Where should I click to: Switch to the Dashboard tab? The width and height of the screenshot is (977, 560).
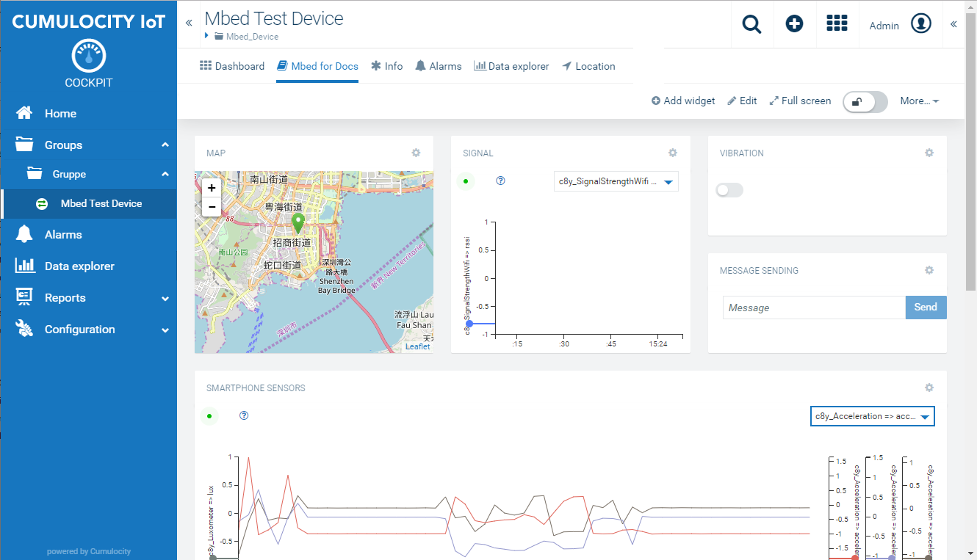232,66
